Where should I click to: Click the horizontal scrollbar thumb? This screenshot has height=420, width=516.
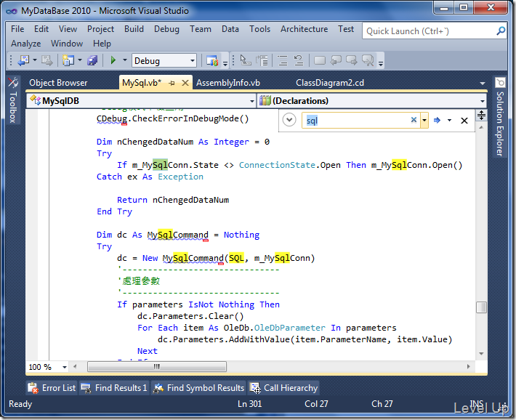(157, 367)
